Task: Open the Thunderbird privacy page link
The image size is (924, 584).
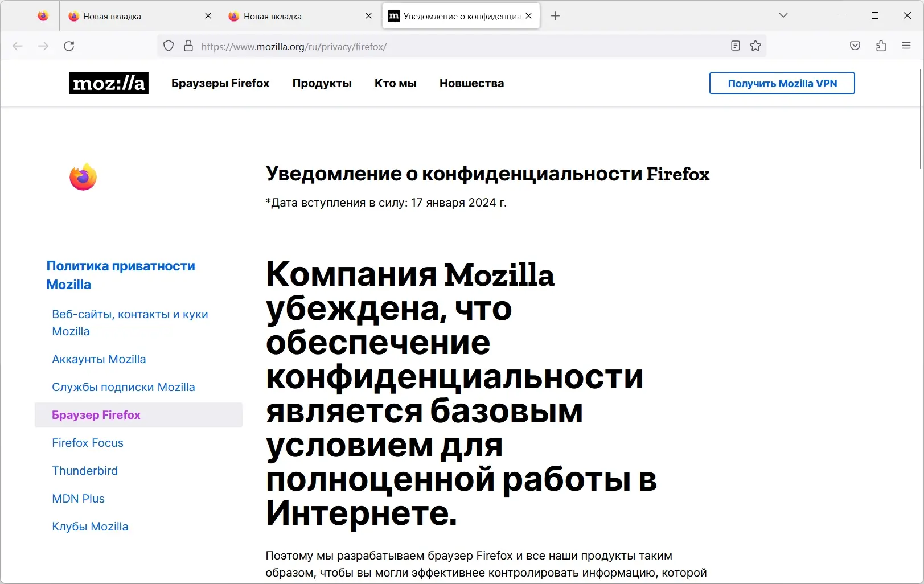Action: [85, 471]
